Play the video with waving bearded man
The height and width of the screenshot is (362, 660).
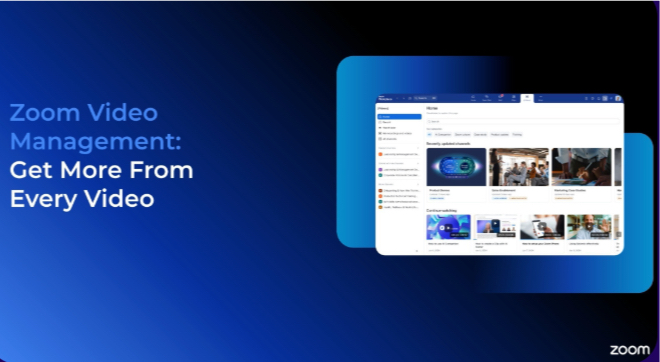coord(589,227)
